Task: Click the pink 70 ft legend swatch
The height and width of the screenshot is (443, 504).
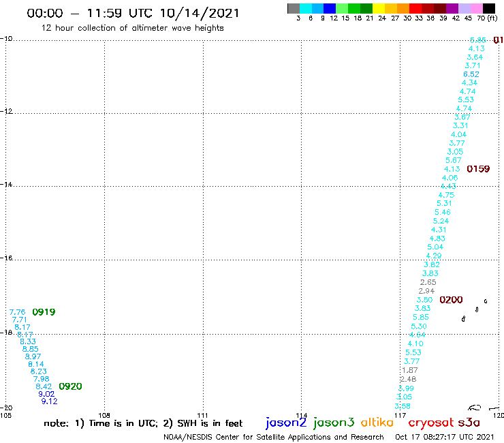Action: coord(477,8)
